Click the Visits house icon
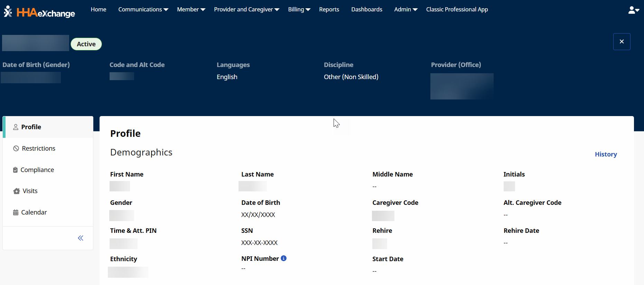The width and height of the screenshot is (644, 285). pos(16,191)
